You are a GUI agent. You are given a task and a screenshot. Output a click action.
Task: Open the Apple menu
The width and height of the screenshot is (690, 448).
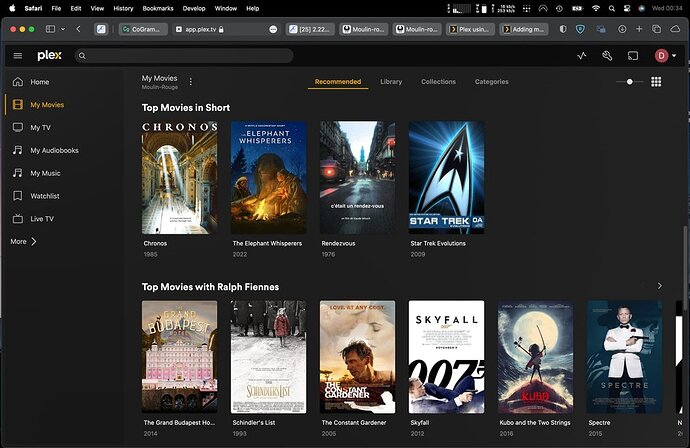12,8
